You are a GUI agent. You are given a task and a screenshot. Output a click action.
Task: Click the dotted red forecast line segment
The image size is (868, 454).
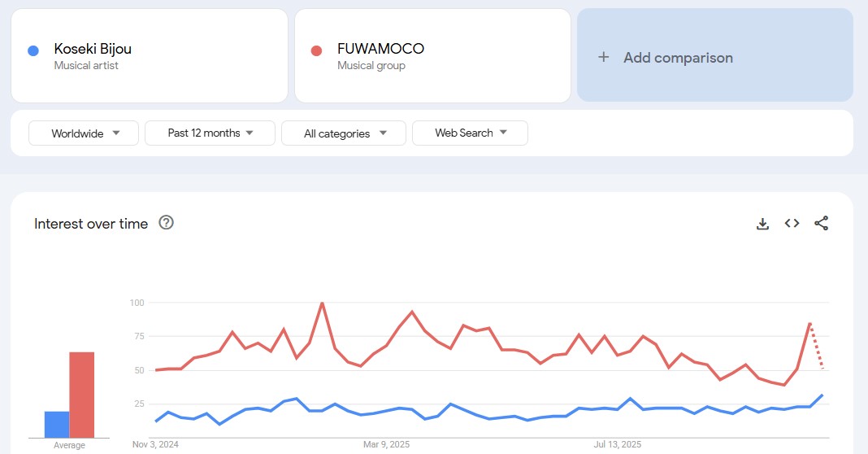pos(817,347)
